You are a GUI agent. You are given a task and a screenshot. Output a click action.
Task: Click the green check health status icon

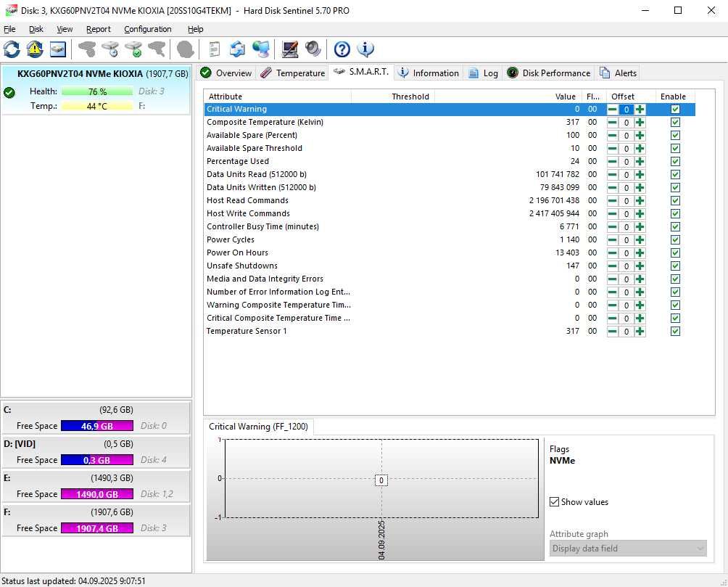[9, 92]
